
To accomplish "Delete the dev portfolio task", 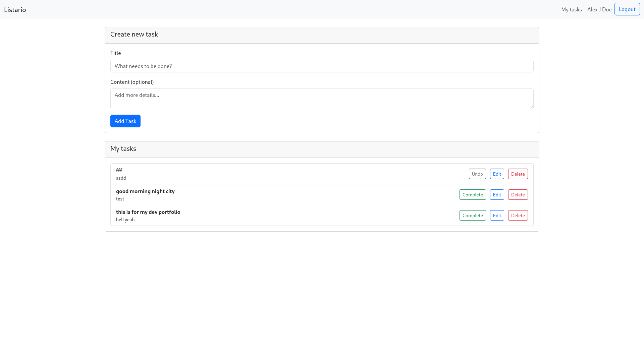I will [x=518, y=216].
